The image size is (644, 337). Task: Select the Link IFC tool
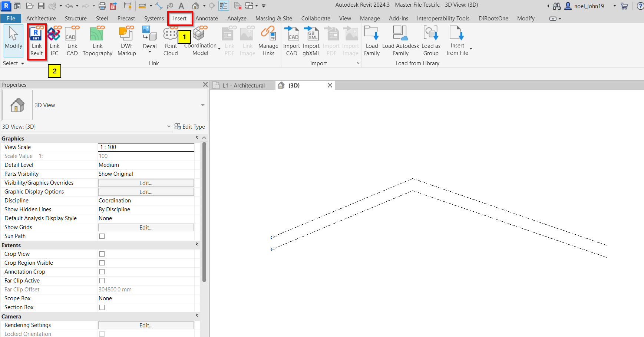coord(54,41)
